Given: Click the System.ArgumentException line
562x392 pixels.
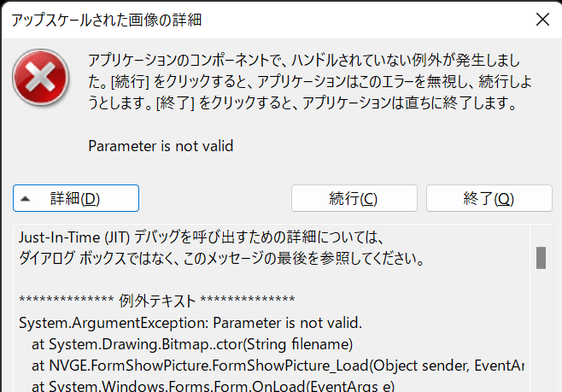Looking at the screenshot, I should (x=190, y=323).
